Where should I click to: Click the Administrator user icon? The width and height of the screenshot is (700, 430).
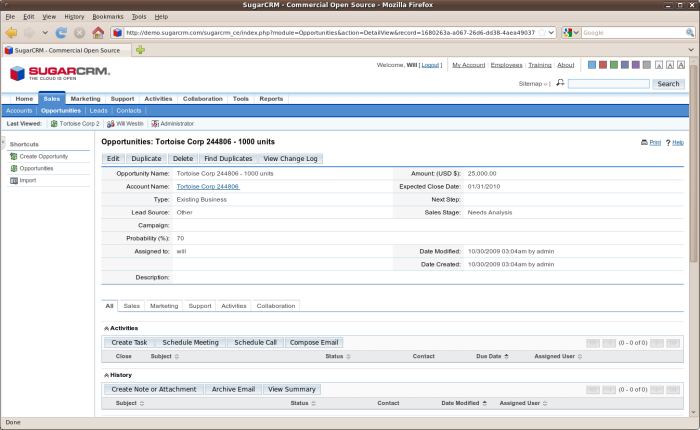155,124
